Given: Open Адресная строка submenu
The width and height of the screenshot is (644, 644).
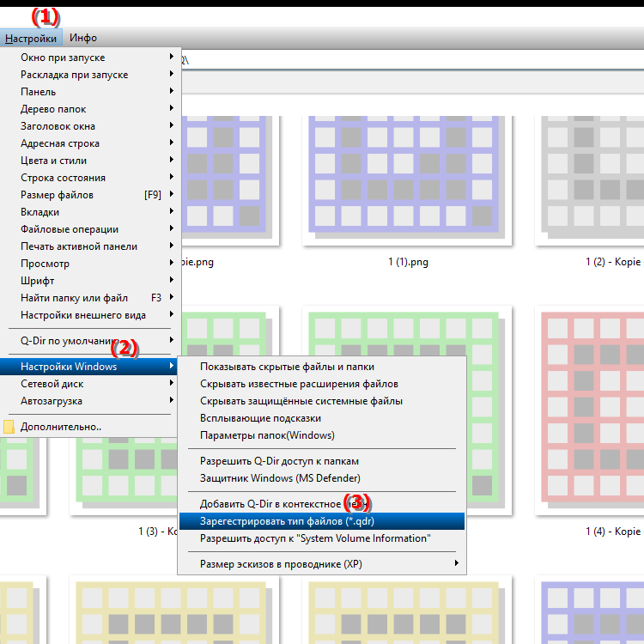Looking at the screenshot, I should pos(91,143).
